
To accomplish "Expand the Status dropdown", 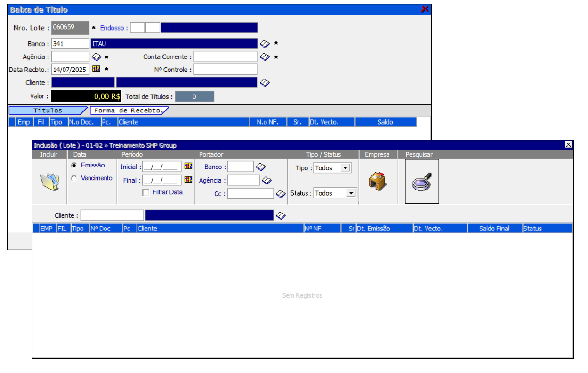I will [x=351, y=193].
